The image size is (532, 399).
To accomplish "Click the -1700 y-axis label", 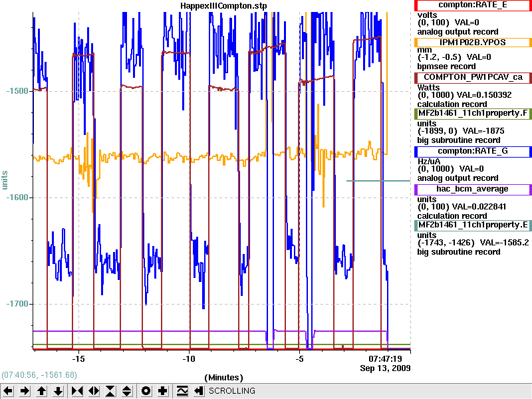I will [x=17, y=304].
